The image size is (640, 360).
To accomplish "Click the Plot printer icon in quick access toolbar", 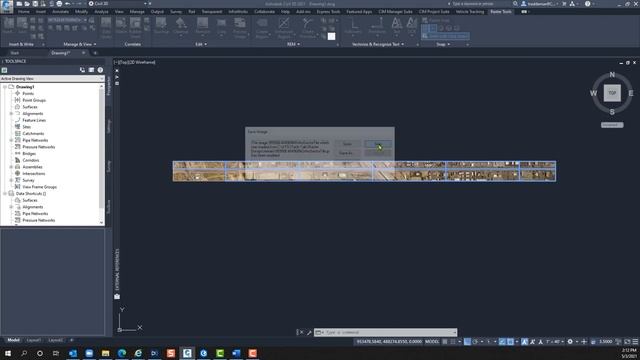I will tap(59, 4).
